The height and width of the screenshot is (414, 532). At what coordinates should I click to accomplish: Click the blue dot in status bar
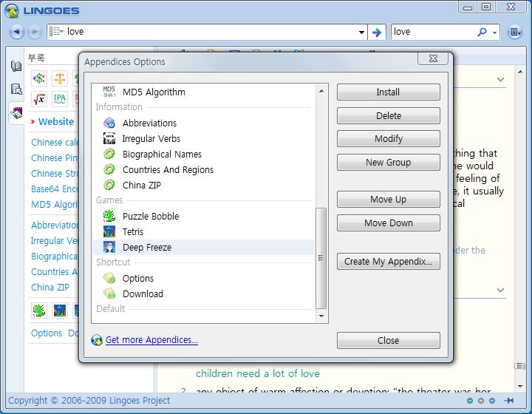click(492, 401)
